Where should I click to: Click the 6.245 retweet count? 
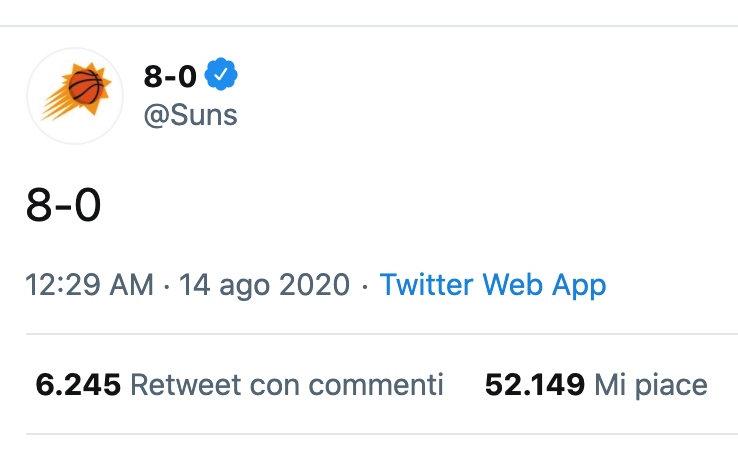[x=78, y=384]
